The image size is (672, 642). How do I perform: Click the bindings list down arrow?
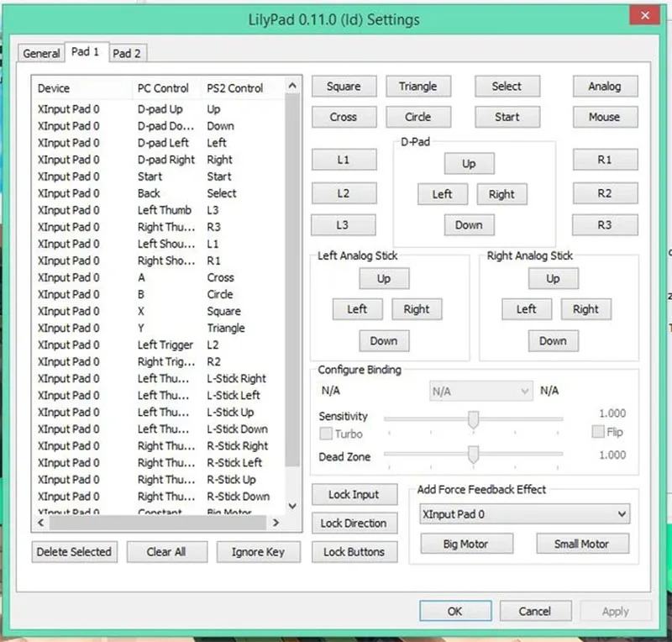point(292,506)
